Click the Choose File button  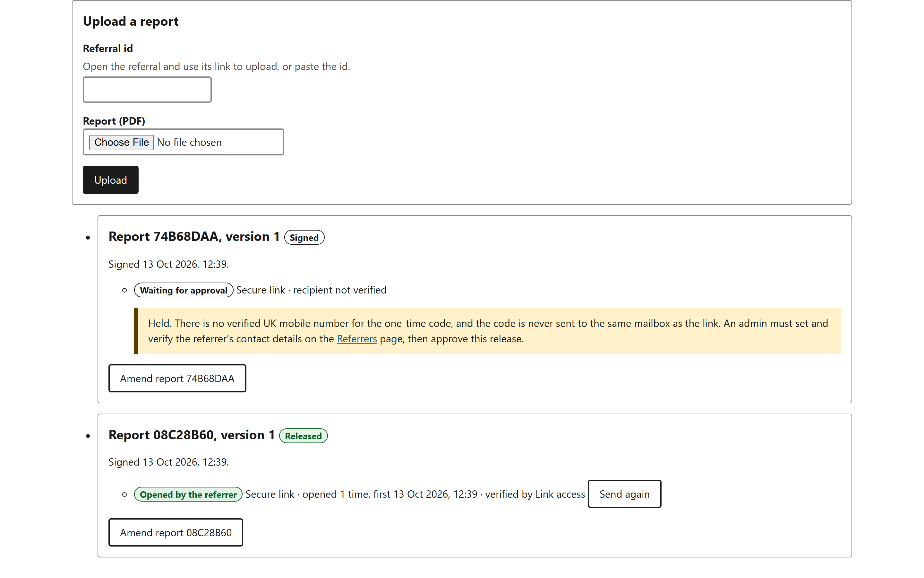(x=121, y=142)
